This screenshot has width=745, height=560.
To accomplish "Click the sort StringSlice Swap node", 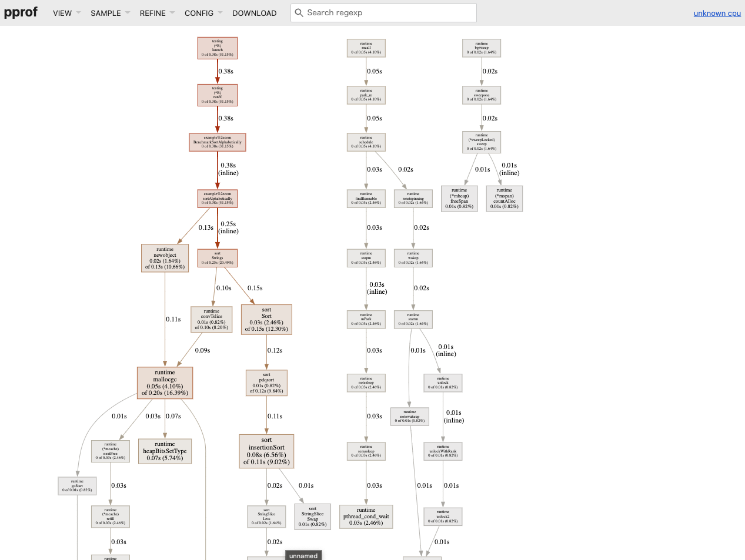I will click(312, 517).
